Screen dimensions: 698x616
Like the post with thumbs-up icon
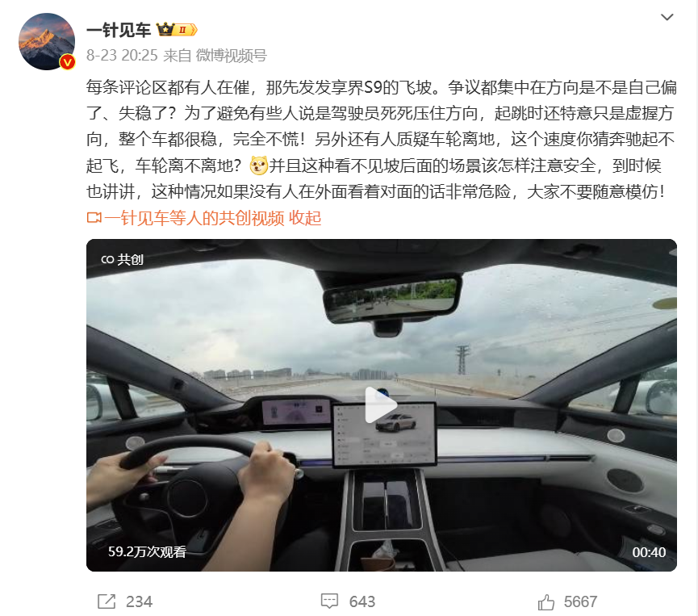tap(546, 601)
